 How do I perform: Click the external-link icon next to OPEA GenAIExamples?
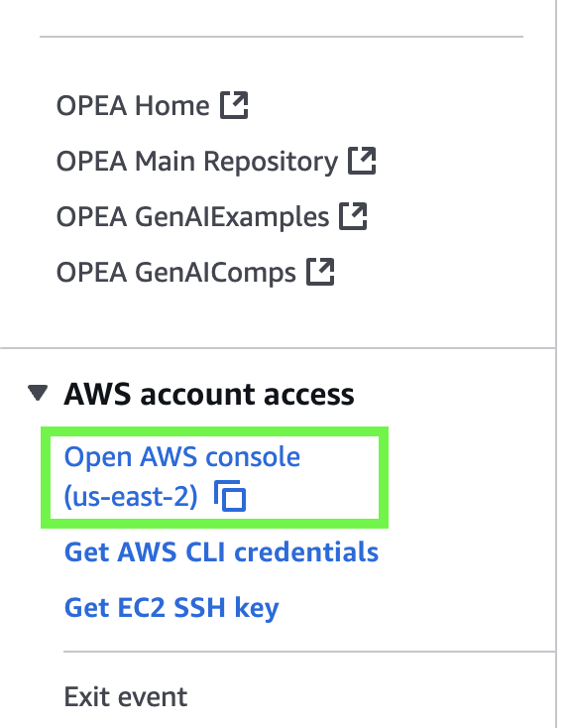[x=353, y=216]
